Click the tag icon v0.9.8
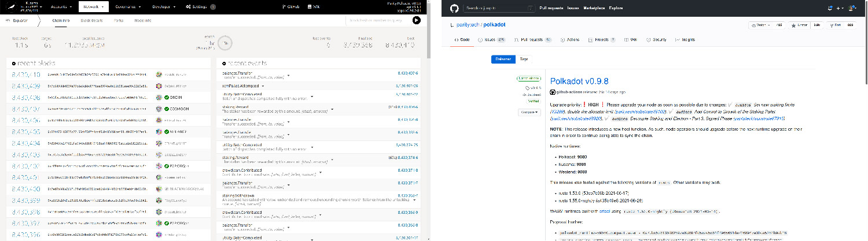868x241 pixels. 528,87
